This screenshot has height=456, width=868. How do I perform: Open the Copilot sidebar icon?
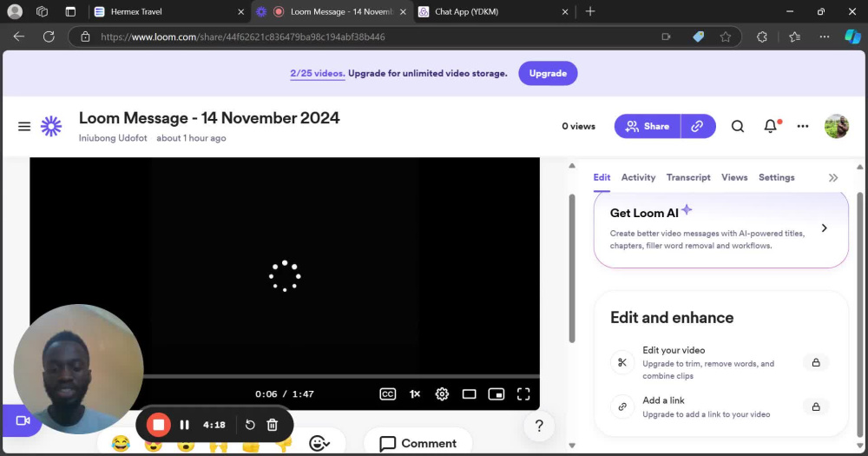click(x=852, y=37)
